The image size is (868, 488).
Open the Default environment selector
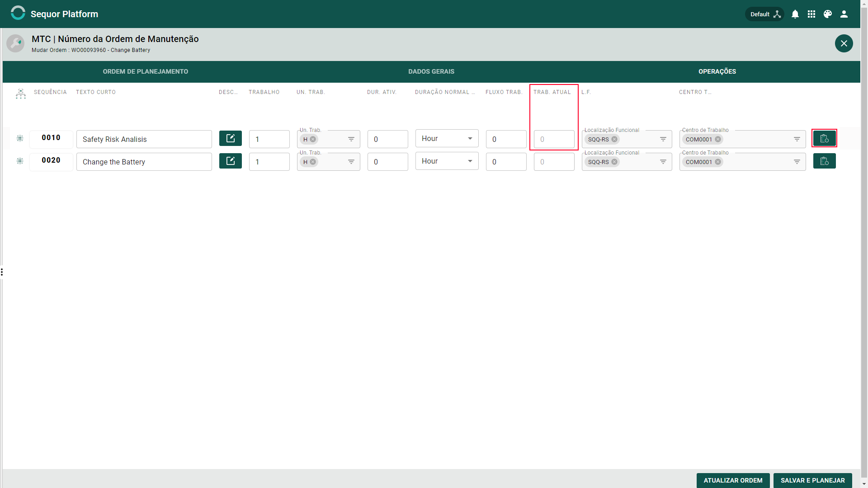pos(764,14)
